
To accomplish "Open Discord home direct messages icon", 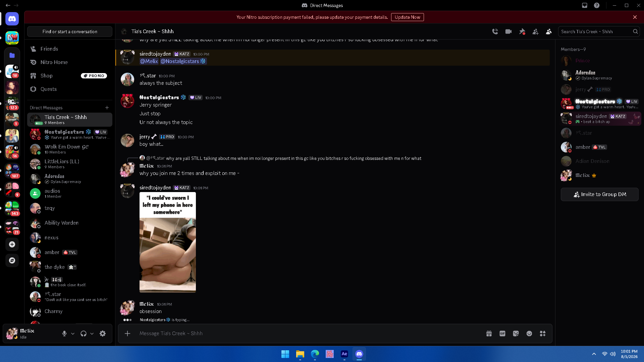I will [12, 19].
